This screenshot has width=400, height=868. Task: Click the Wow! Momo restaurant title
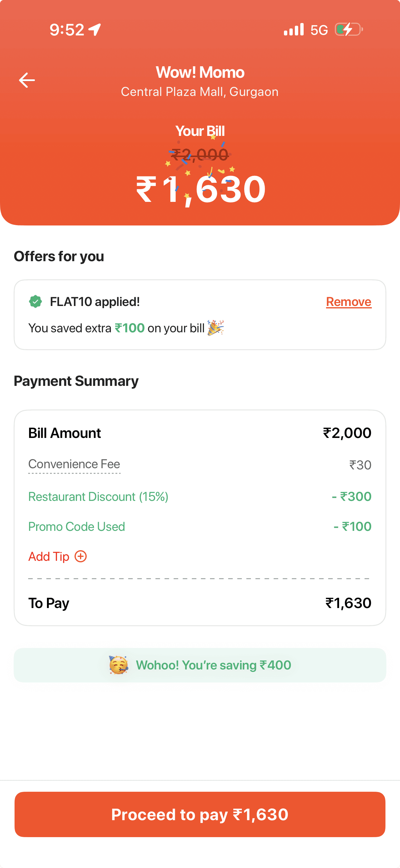click(200, 72)
